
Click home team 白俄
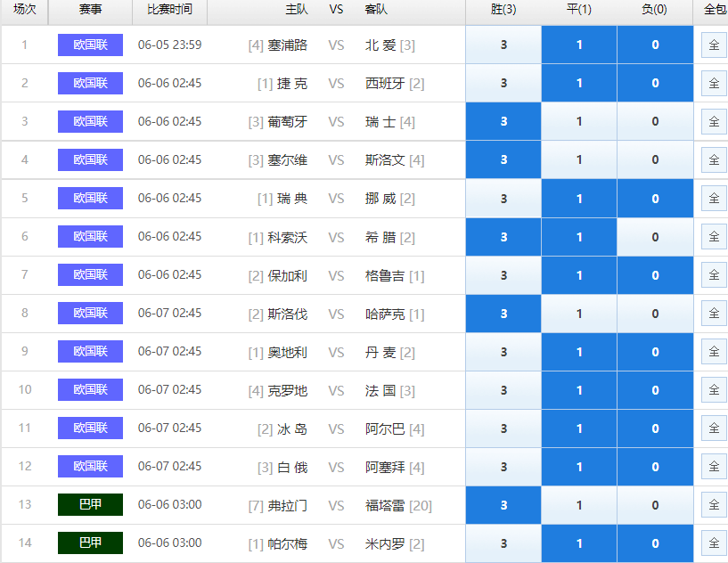tap(292, 468)
